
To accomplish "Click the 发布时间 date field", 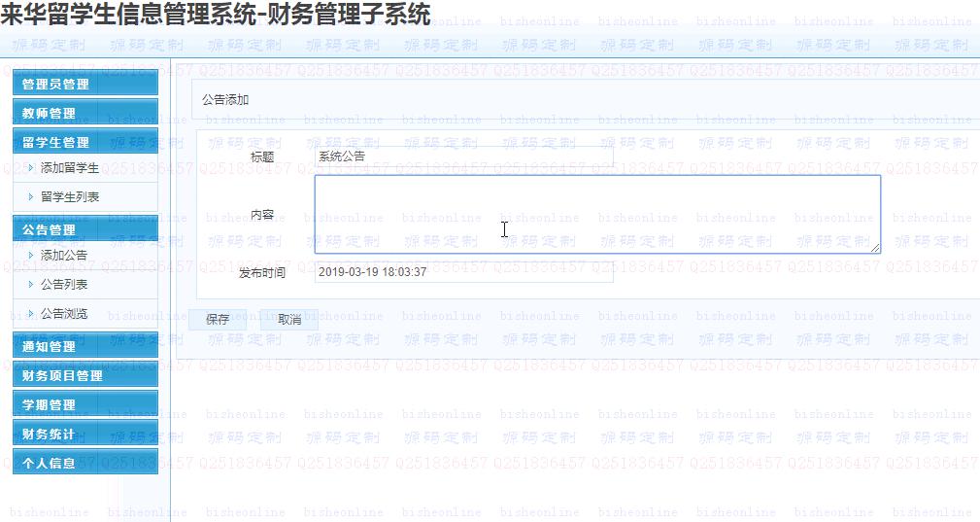I will tap(463, 272).
